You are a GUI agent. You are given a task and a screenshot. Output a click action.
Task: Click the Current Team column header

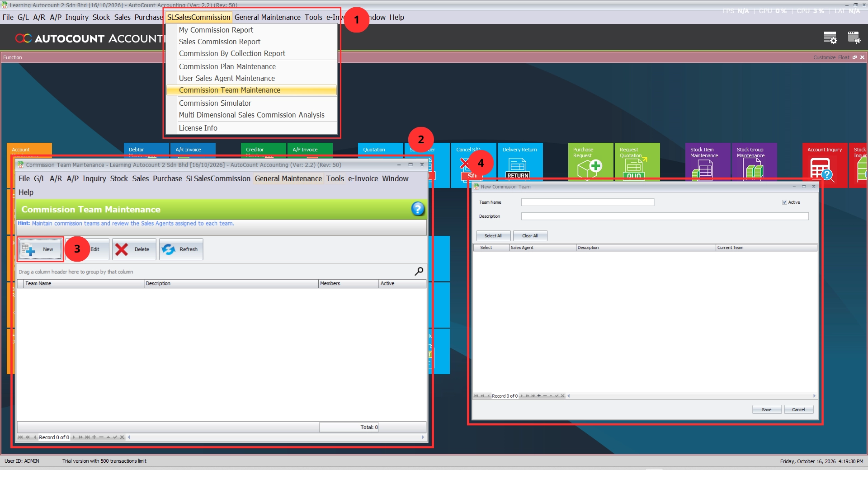pos(766,248)
